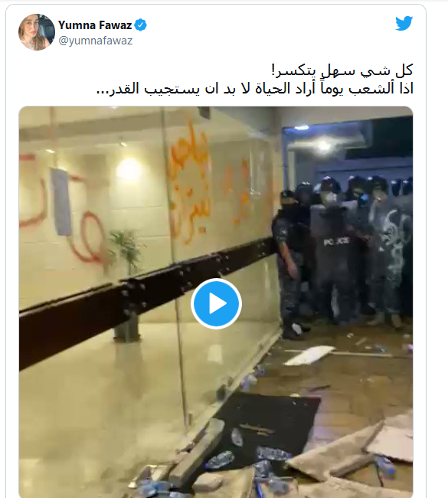Screen dimensions: 448x498
Task: Open the @yumnafawaz handle link
Action: 96,41
